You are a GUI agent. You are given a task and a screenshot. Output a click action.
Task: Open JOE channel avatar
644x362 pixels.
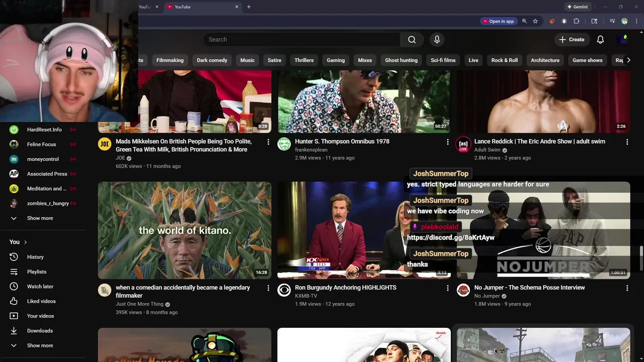(x=105, y=145)
